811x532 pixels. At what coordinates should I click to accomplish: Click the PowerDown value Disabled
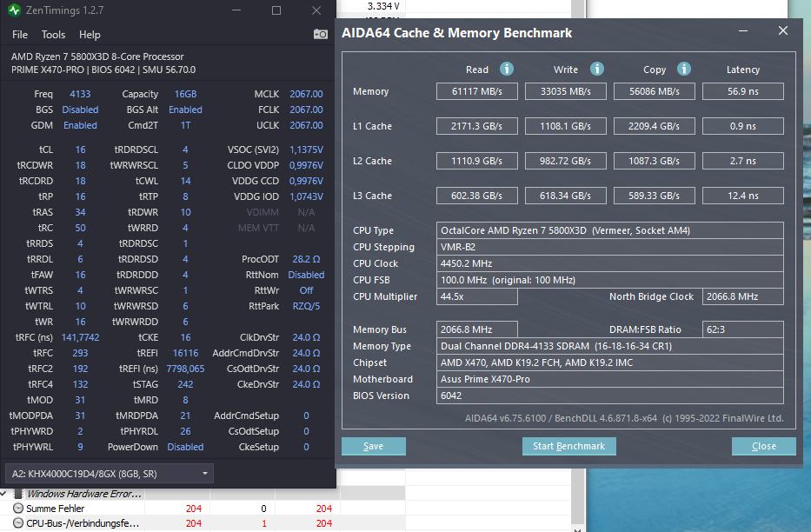click(x=185, y=447)
